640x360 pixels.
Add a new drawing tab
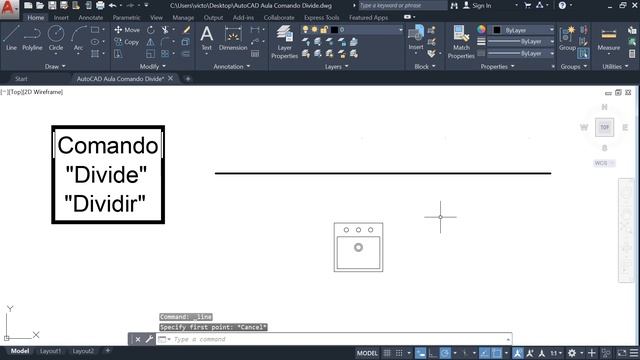188,79
